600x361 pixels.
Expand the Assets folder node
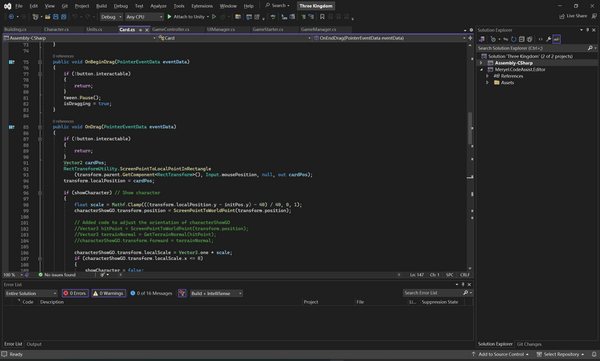tap(487, 82)
